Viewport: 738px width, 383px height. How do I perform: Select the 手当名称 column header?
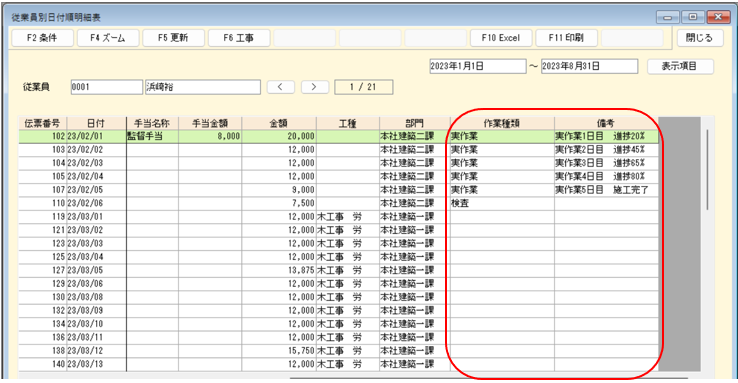152,123
